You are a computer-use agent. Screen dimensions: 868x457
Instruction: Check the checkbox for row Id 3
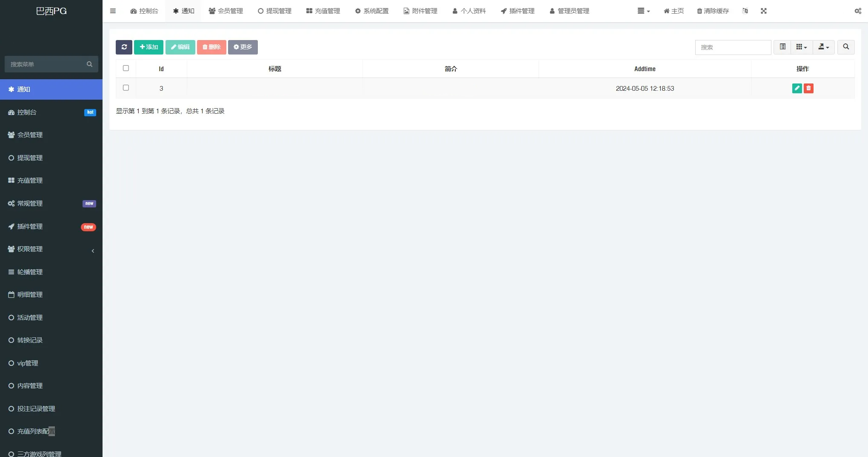tap(126, 88)
